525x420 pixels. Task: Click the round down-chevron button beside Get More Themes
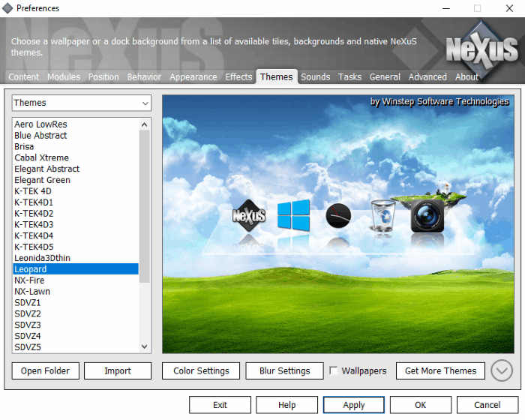[x=502, y=370]
